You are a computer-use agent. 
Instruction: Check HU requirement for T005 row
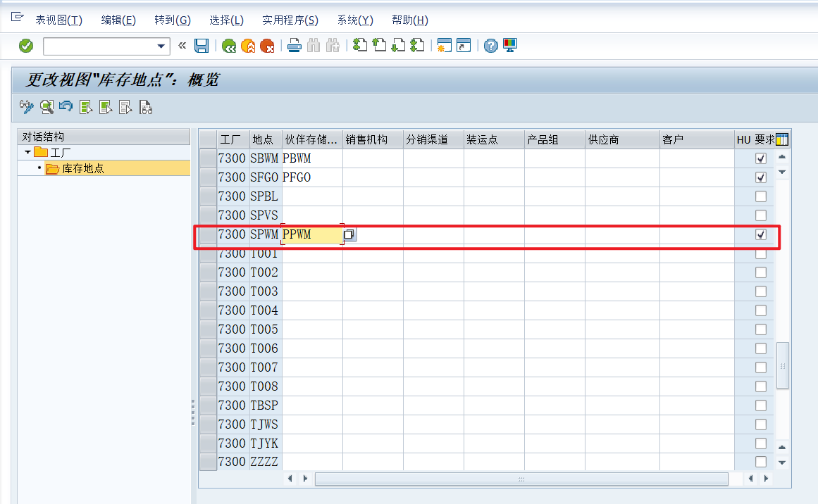[x=761, y=329]
